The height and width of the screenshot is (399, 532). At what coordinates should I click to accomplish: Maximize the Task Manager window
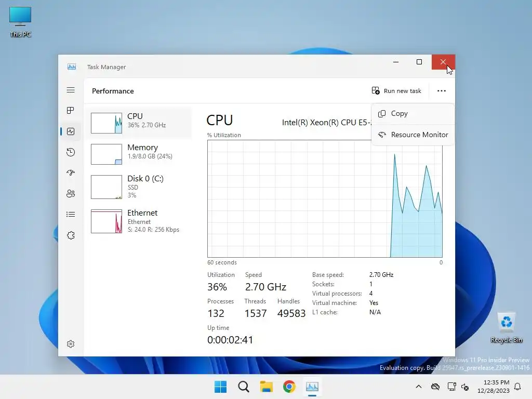coord(419,62)
